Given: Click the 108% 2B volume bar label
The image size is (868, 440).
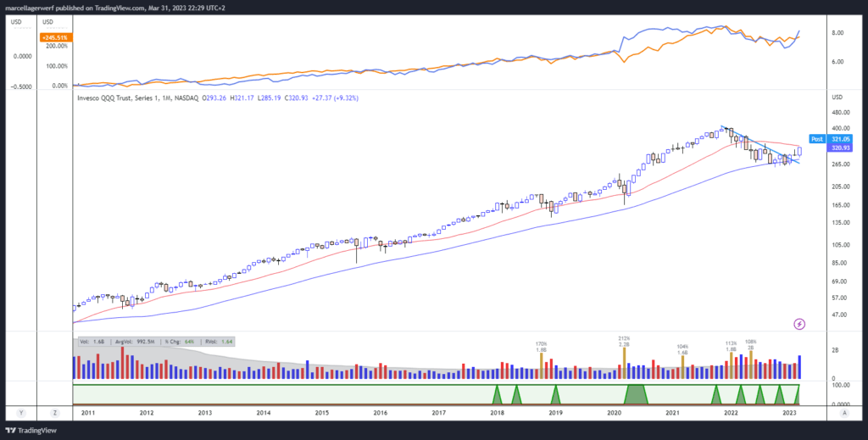Looking at the screenshot, I should click(x=751, y=344).
